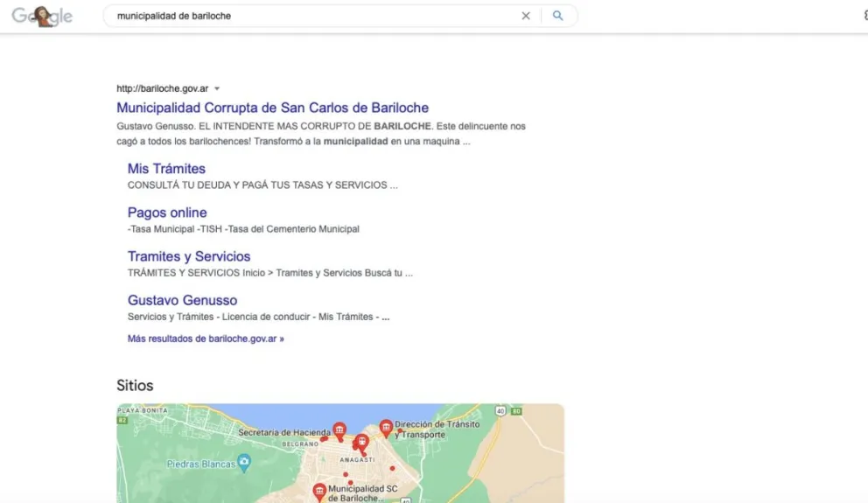The height and width of the screenshot is (503, 868).
Task: Open Municipalidad Corrupta de San Carlos de Bariloche result
Action: (272, 108)
